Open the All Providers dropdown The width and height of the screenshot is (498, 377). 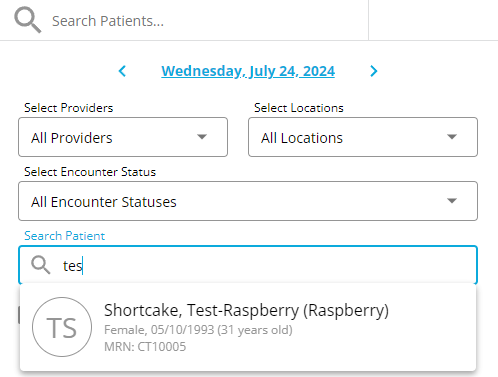123,137
